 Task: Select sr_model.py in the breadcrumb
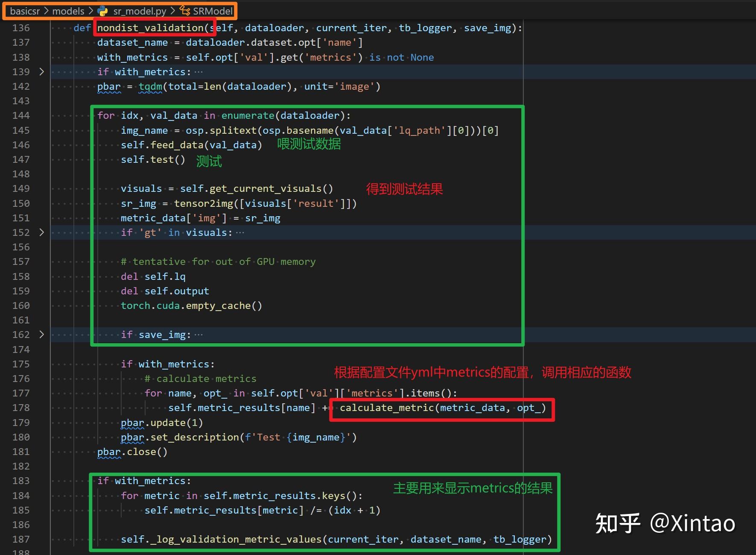[140, 11]
